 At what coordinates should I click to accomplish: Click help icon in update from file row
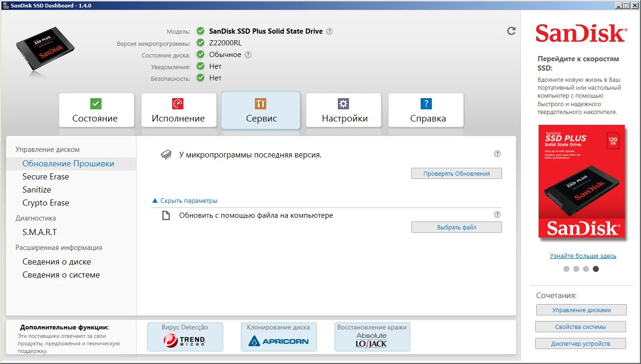point(497,214)
